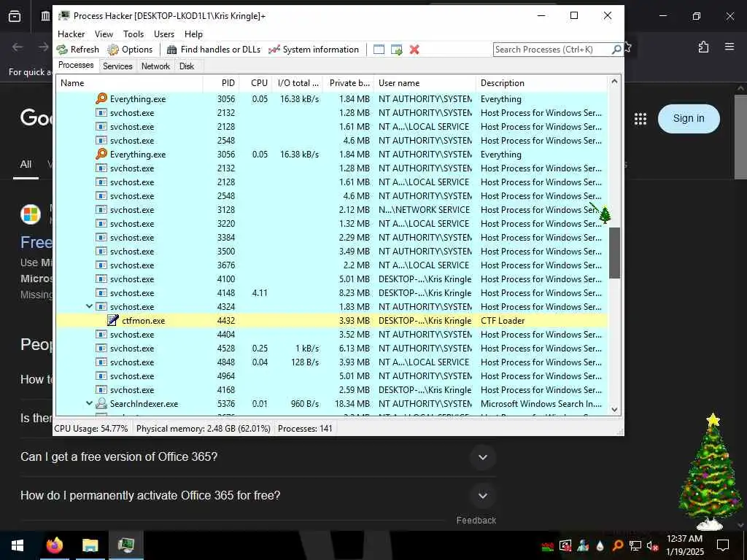Select svchost.exe row with PID 4148
Viewport: 747px width, 560px height.
332,293
